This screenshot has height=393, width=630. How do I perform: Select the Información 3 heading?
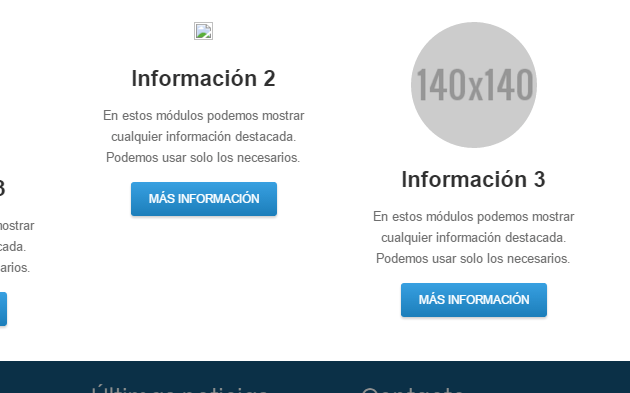(x=473, y=179)
